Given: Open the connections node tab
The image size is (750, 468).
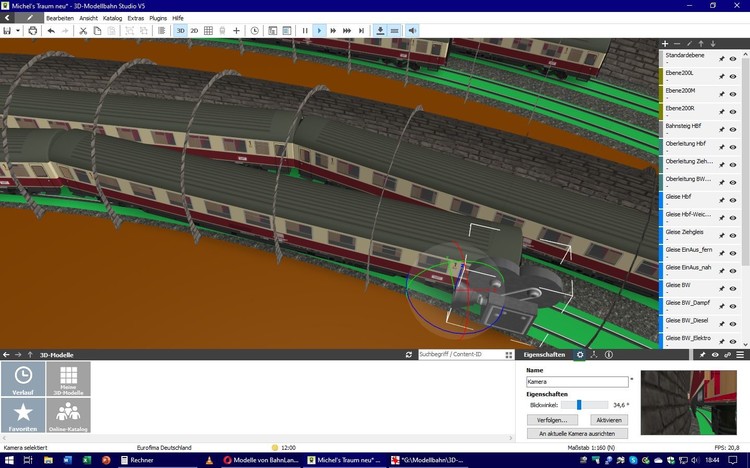Looking at the screenshot, I should [x=594, y=355].
